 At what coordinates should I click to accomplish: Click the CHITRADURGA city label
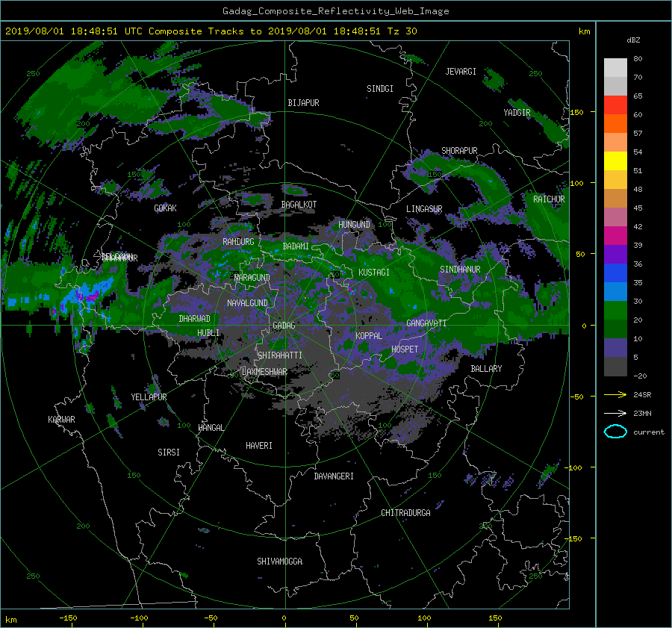coord(405,513)
